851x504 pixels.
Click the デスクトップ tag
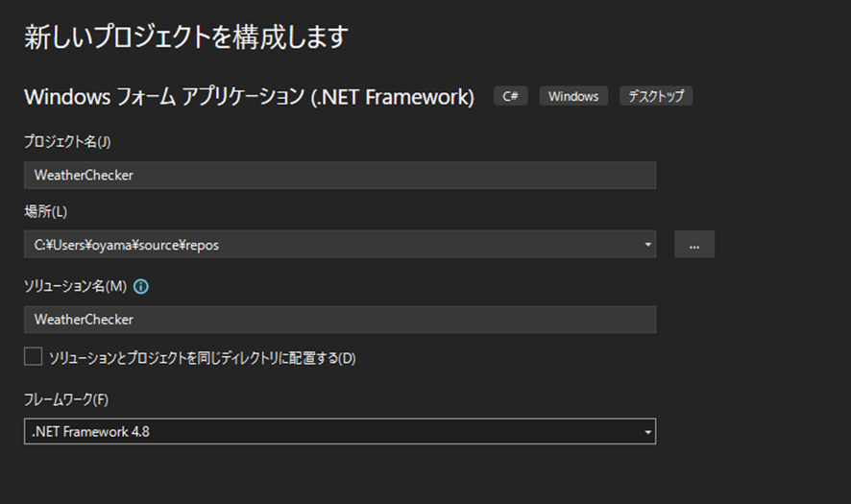656,96
